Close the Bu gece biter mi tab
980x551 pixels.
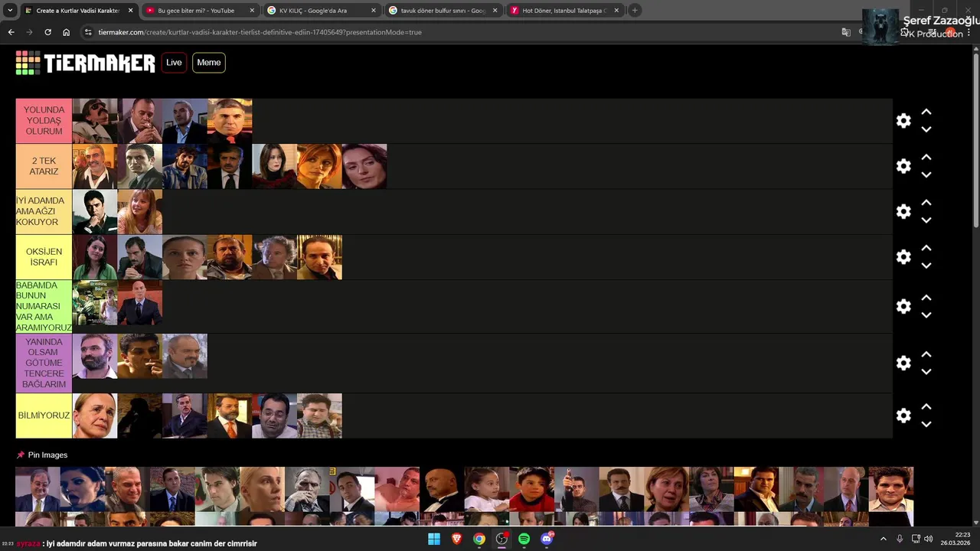pos(252,11)
